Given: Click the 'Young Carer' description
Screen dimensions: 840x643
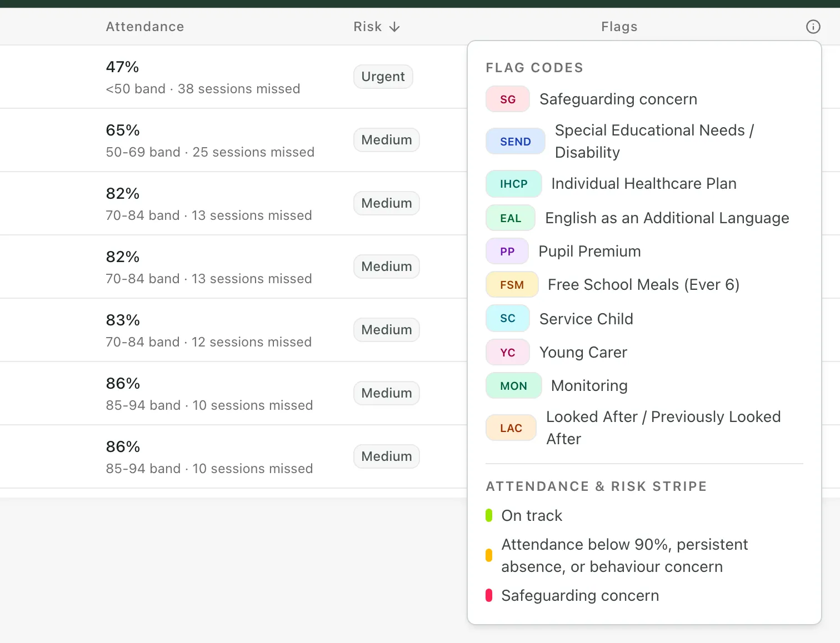Looking at the screenshot, I should (x=583, y=353).
